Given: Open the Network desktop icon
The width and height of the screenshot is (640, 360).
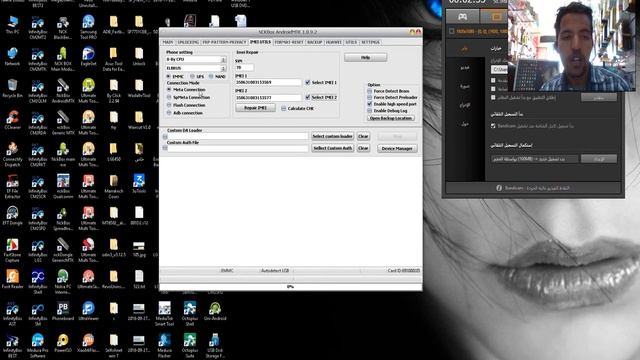Looking at the screenshot, I should pos(12,56).
